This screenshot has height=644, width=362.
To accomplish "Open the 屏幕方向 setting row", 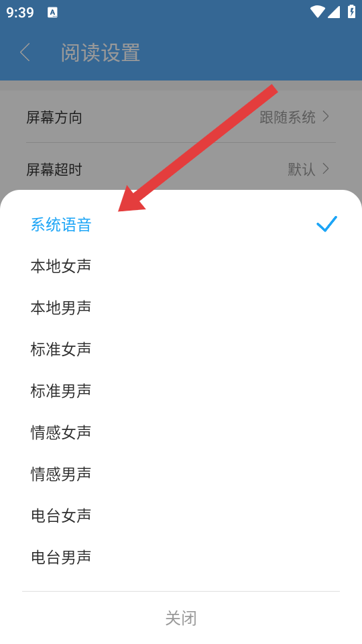I will 181,117.
